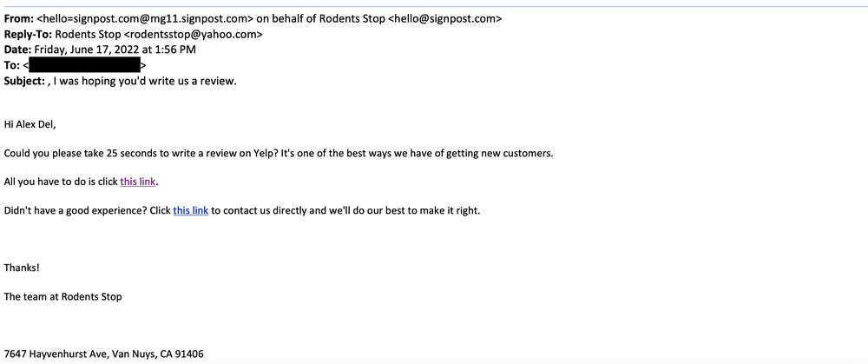Click the 'Date:' header label
Image resolution: width=868 pixels, height=364 pixels.
tap(18, 50)
